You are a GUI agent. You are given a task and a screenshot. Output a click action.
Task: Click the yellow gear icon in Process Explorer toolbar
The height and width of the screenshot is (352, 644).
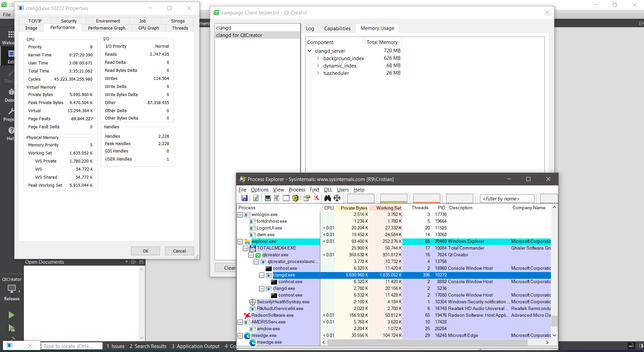[295, 198]
